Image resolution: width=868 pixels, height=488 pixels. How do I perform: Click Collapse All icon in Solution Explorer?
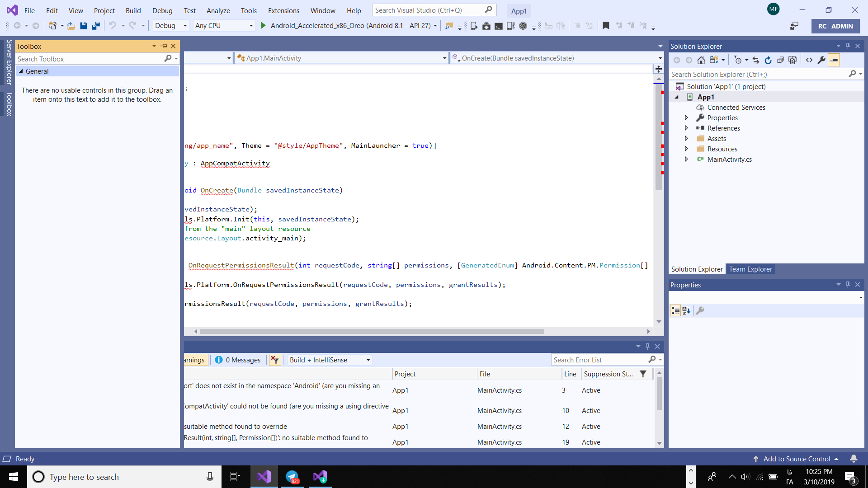tap(780, 60)
